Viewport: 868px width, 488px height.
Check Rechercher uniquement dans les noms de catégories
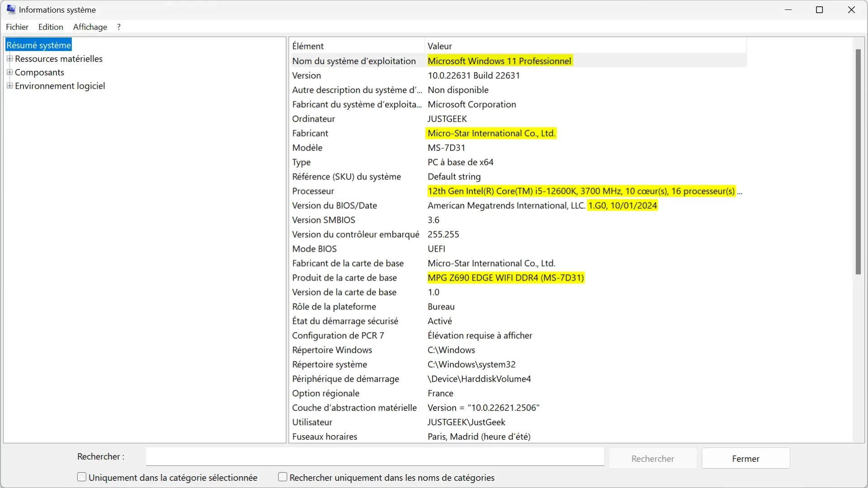click(x=283, y=477)
